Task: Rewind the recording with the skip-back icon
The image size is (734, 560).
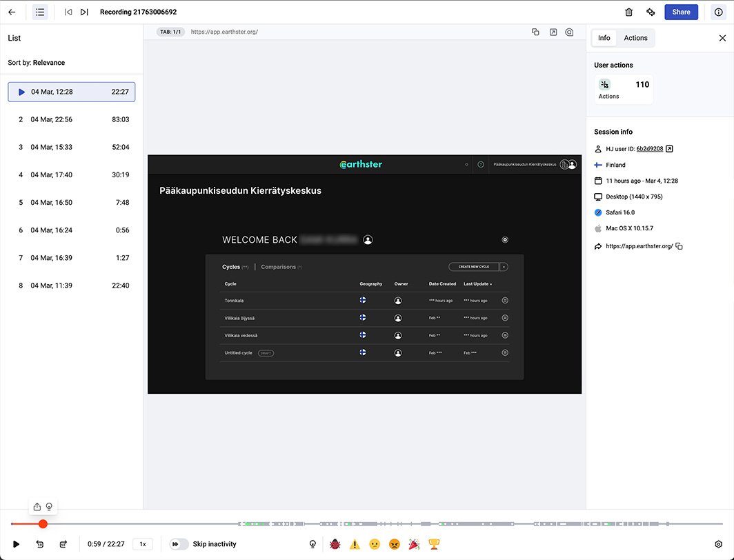Action: tap(40, 544)
